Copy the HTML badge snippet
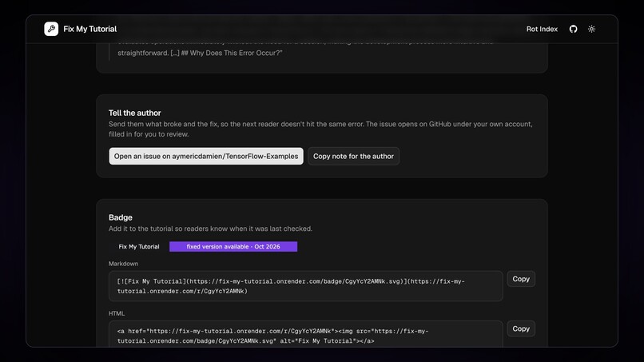The image size is (644, 362). click(521, 328)
